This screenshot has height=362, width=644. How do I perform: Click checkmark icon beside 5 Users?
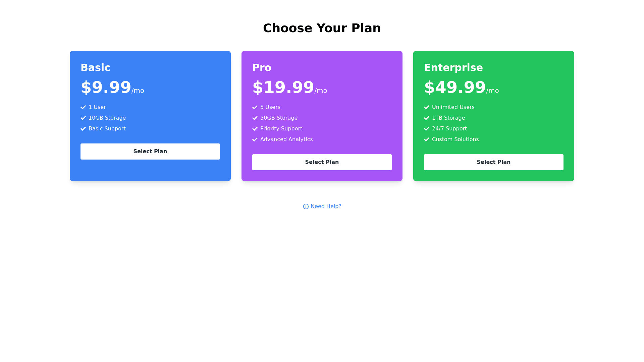coord(255,107)
